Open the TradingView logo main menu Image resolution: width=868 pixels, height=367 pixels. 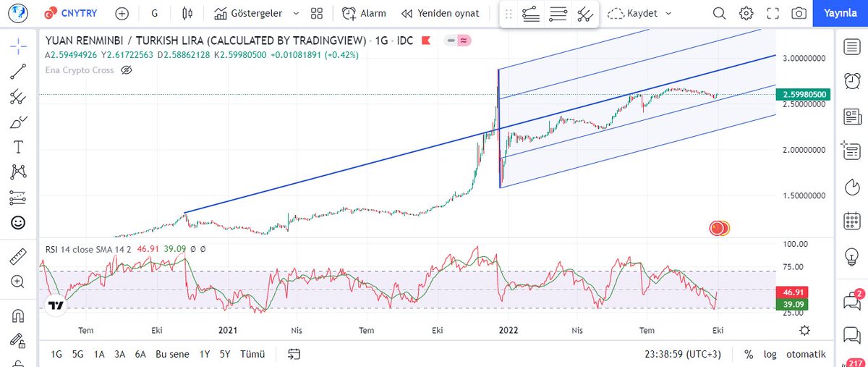point(17,12)
